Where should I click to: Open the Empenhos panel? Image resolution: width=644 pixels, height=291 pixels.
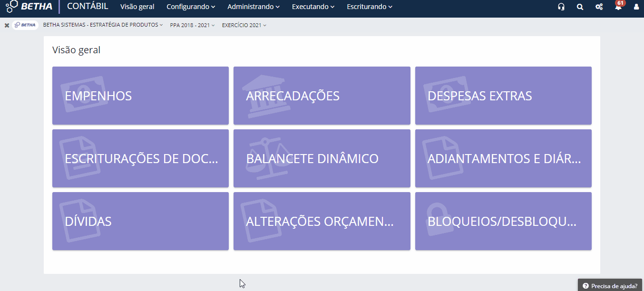140,95
